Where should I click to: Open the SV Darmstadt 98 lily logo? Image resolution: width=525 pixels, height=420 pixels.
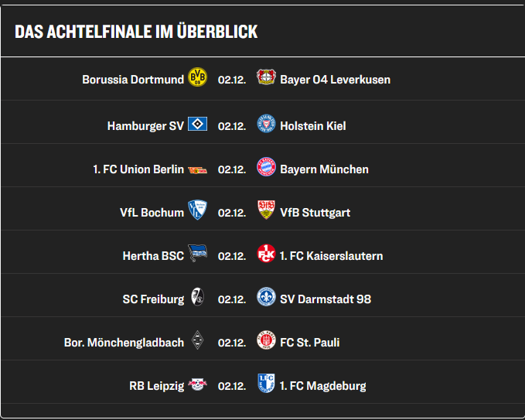tap(266, 296)
